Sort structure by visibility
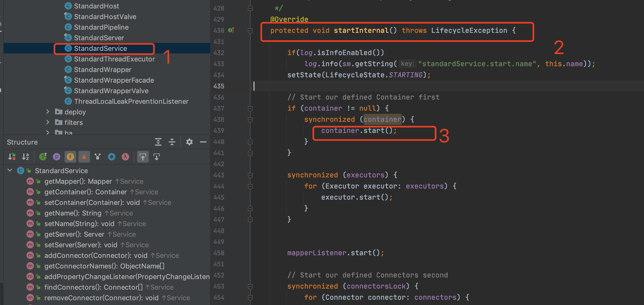644x305 pixels. (12, 157)
